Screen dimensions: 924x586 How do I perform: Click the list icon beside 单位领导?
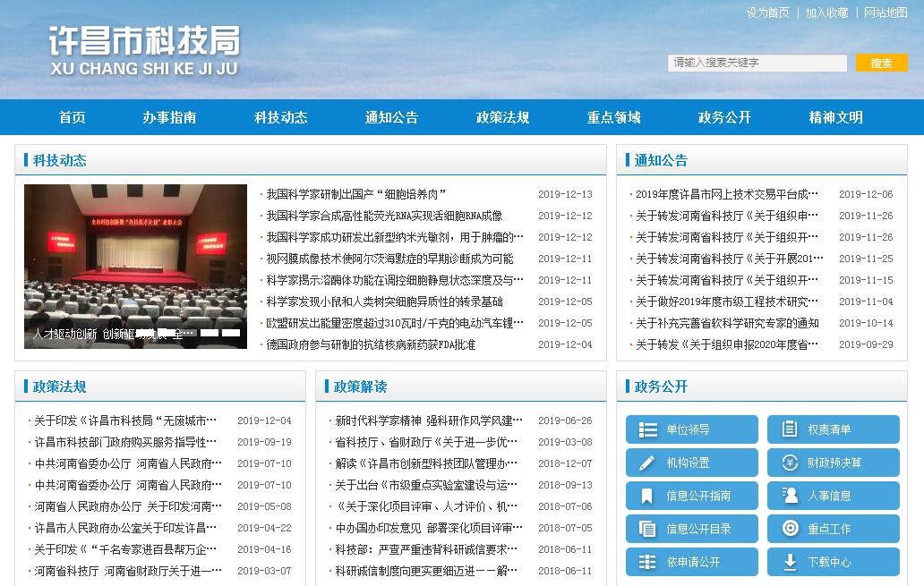(x=647, y=430)
